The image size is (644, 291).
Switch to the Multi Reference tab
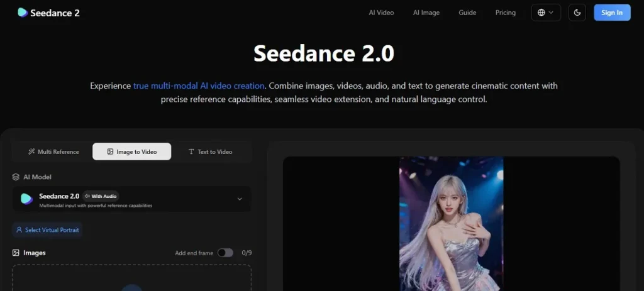coord(53,152)
